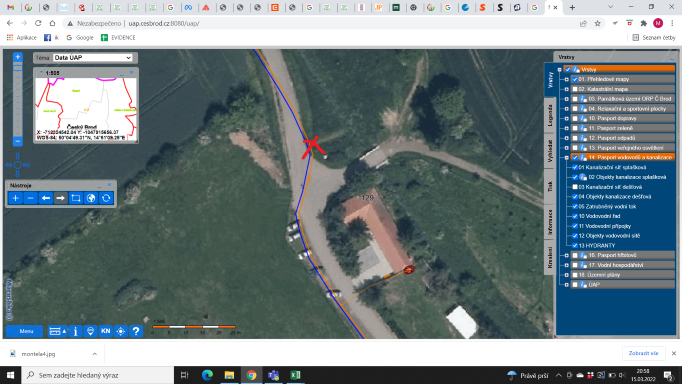Switch to the Legenda side tab
The width and height of the screenshot is (682, 384).
coord(550,115)
